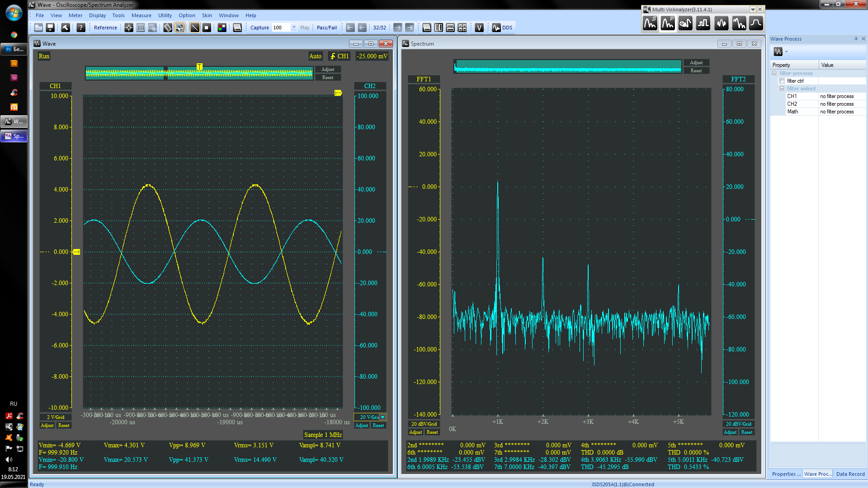Viewport: 868px width, 488px height.
Task: Click the RGB color settings icon
Action: click(222, 28)
